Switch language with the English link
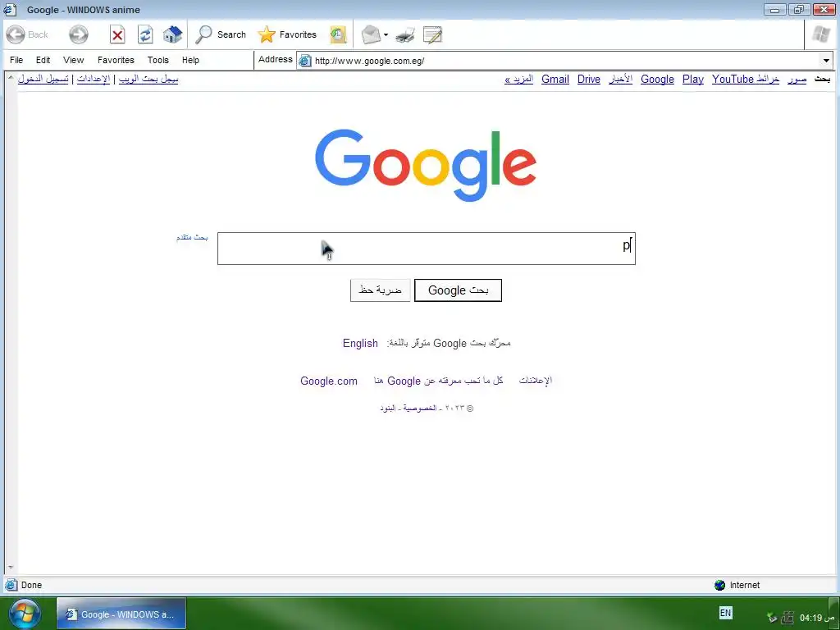This screenshot has width=840, height=630. click(361, 344)
